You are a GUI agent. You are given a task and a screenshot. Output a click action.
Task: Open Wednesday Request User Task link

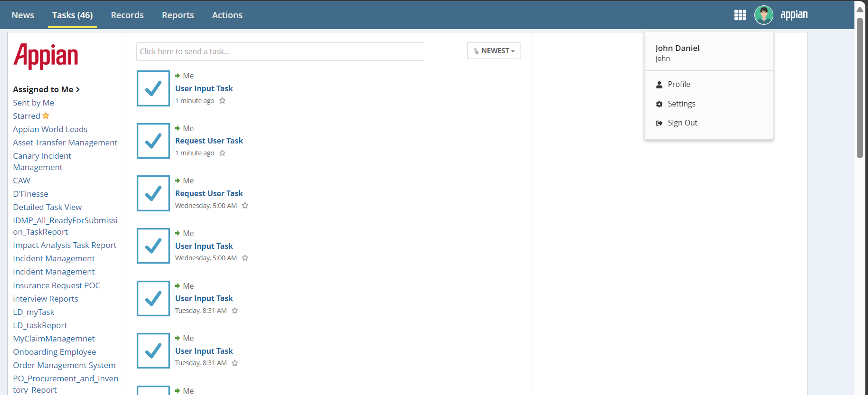click(209, 193)
